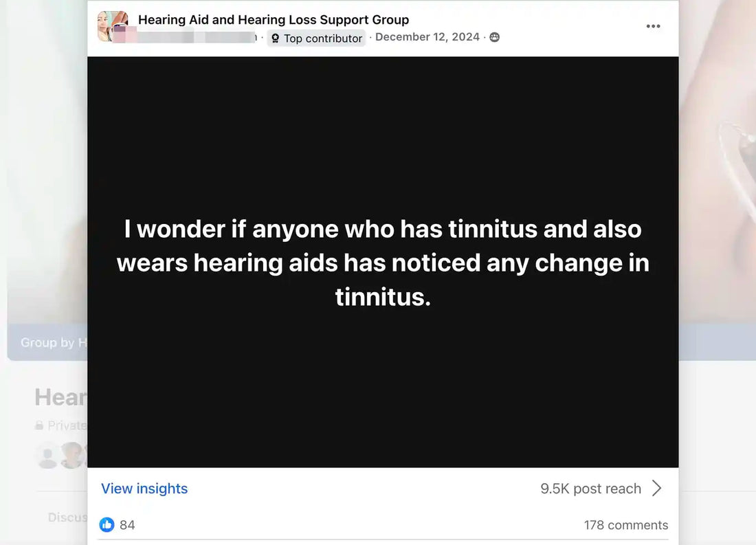Click the tinnitus post text on black background
Screen dimensions: 756x545
click(383, 263)
